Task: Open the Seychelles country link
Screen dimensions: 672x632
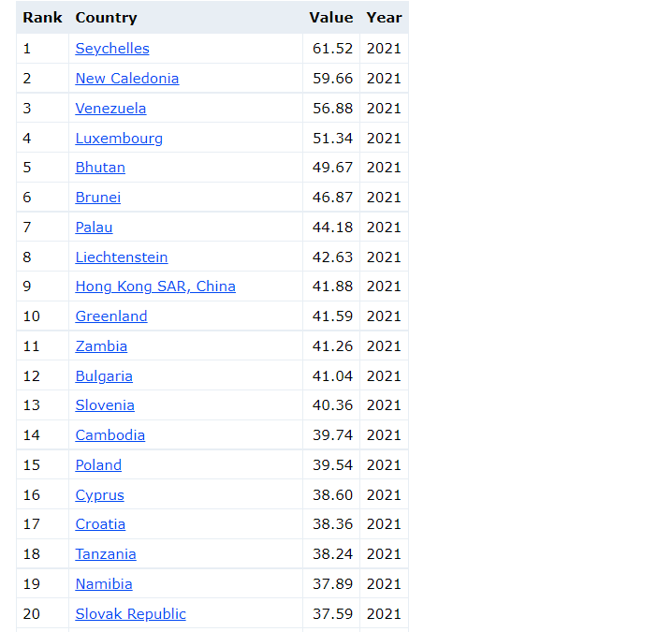Action: pyautogui.click(x=112, y=49)
